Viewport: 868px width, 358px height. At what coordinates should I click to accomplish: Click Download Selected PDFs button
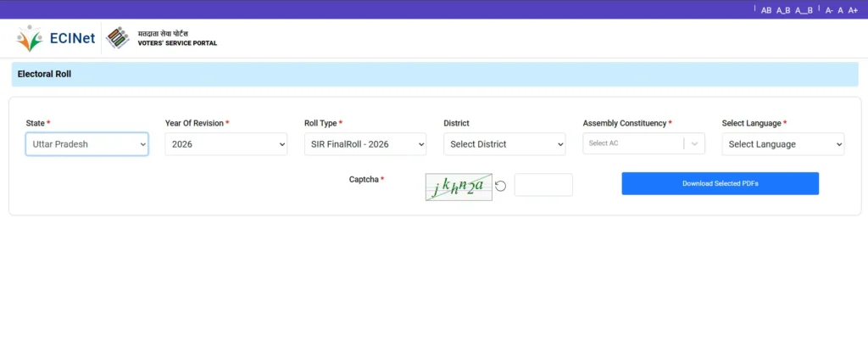720,183
